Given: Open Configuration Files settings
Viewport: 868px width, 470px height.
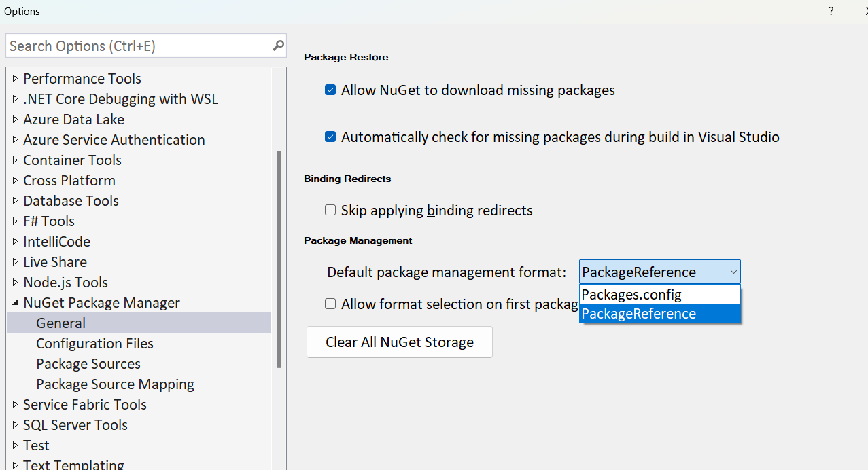Looking at the screenshot, I should coord(94,343).
